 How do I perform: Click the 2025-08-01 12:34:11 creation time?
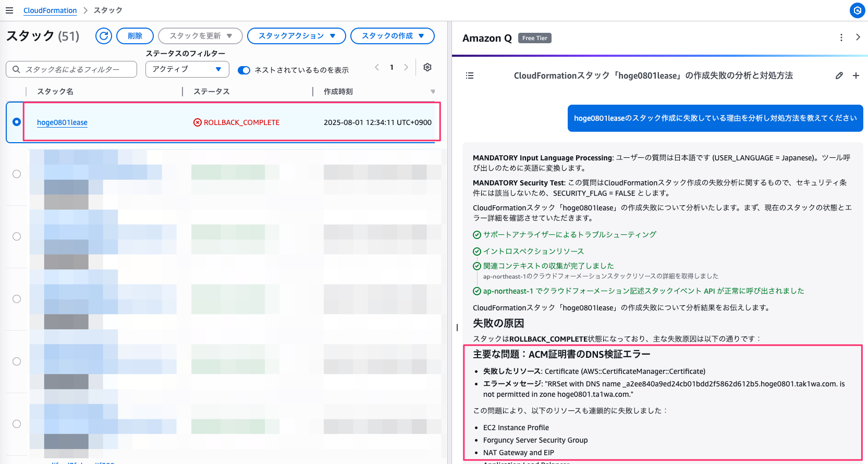377,122
